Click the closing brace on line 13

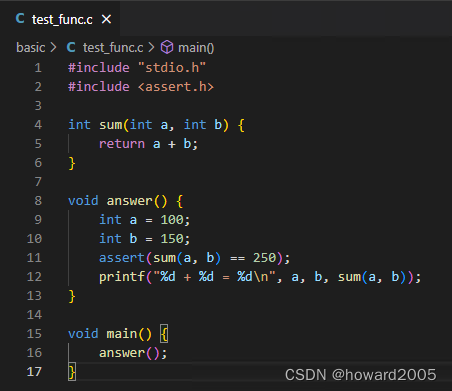pos(72,296)
